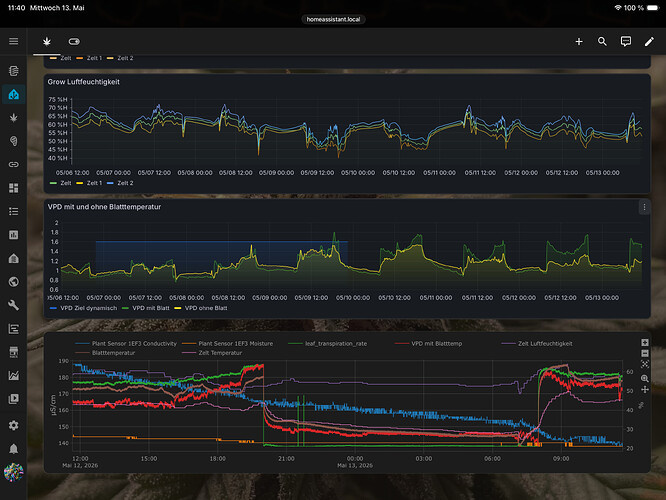Screen dimensions: 666x500
Task: Open the chip-shaped sidebar item
Action: (x=14, y=71)
